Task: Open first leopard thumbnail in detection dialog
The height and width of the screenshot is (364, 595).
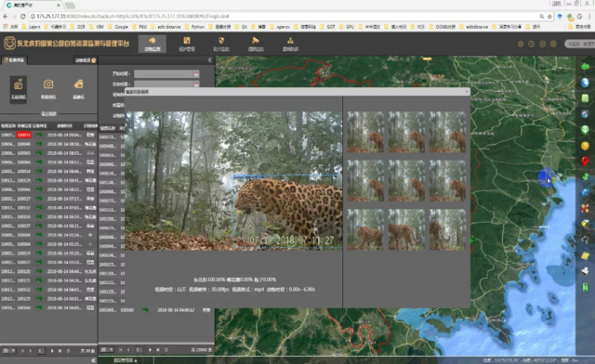Action: [x=365, y=132]
